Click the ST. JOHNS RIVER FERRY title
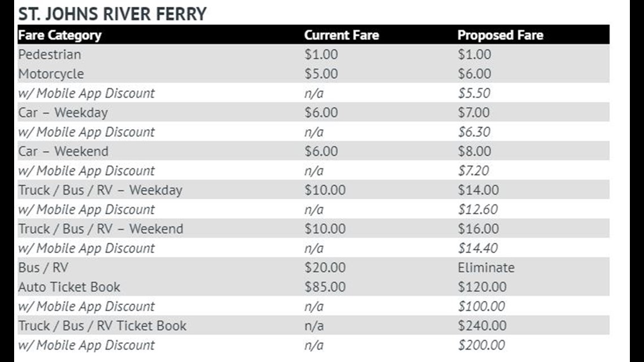Image resolution: width=644 pixels, height=362 pixels. point(112,14)
